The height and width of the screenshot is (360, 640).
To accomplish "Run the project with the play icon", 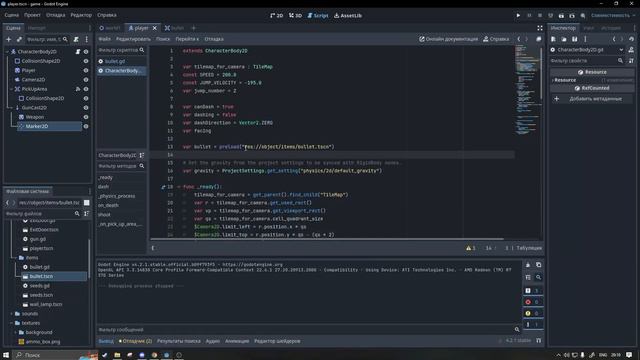I will click(x=518, y=16).
